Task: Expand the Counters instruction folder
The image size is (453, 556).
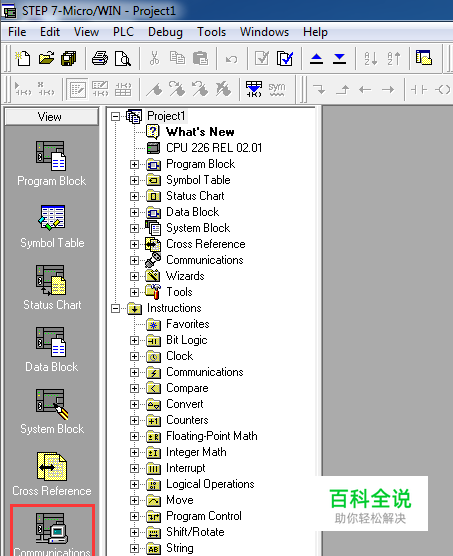Action: click(x=134, y=421)
